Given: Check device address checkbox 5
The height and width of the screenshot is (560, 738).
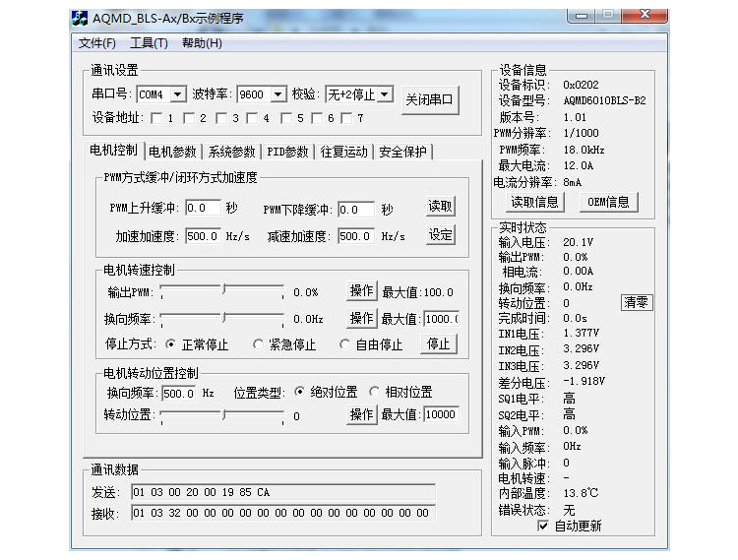Looking at the screenshot, I should pyautogui.click(x=285, y=118).
